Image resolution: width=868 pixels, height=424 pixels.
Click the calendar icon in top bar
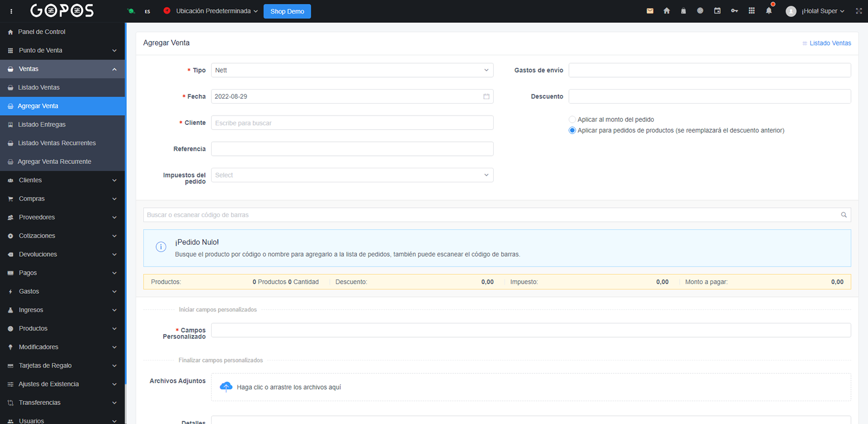pyautogui.click(x=717, y=11)
